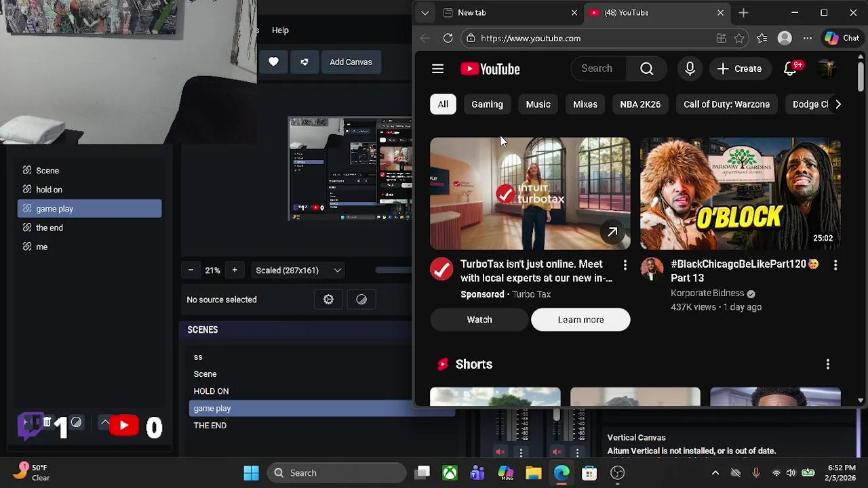Expand chevron beside the YouTube counter
The width and height of the screenshot is (868, 488).
pyautogui.click(x=105, y=422)
